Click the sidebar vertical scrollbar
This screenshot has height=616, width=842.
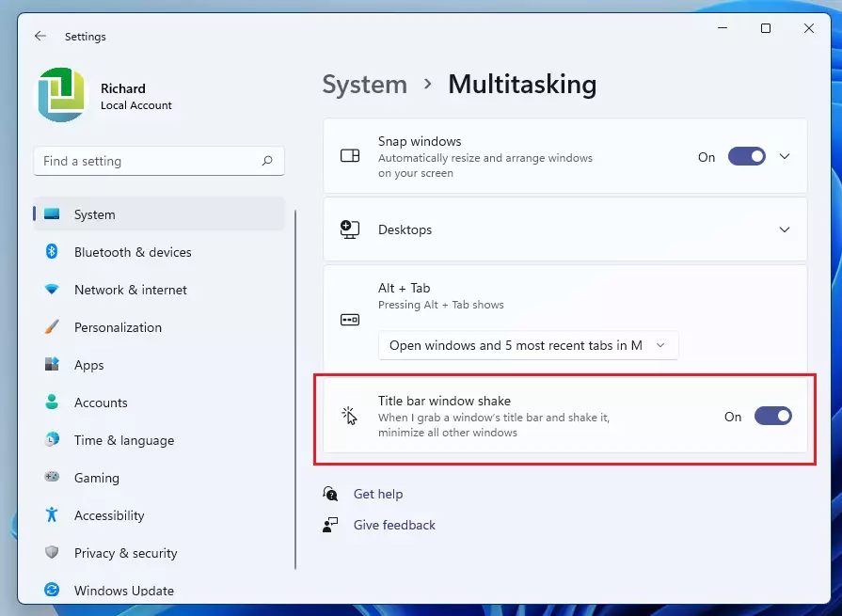pos(295,389)
